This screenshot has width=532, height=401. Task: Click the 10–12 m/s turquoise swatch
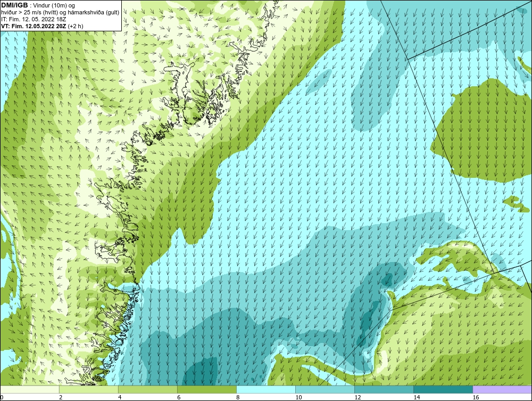coord(325,389)
